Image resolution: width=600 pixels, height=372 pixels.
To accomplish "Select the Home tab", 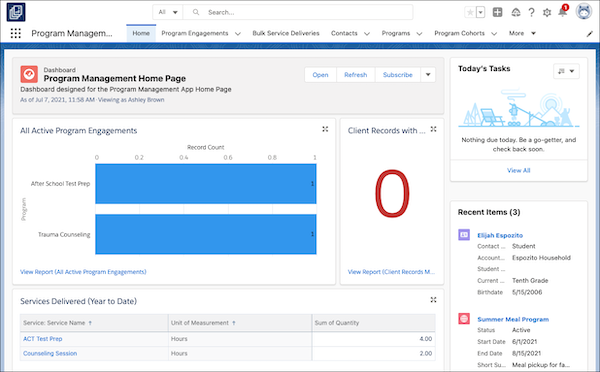I will (141, 33).
